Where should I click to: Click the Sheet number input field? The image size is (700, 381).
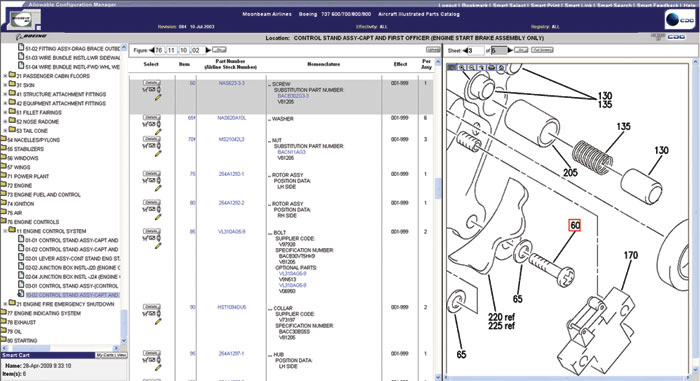(x=476, y=50)
